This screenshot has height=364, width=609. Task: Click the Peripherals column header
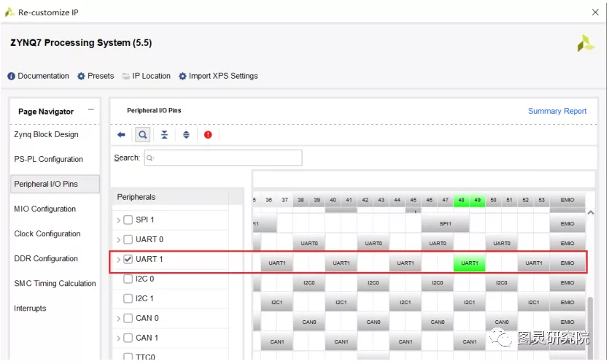[x=170, y=198]
